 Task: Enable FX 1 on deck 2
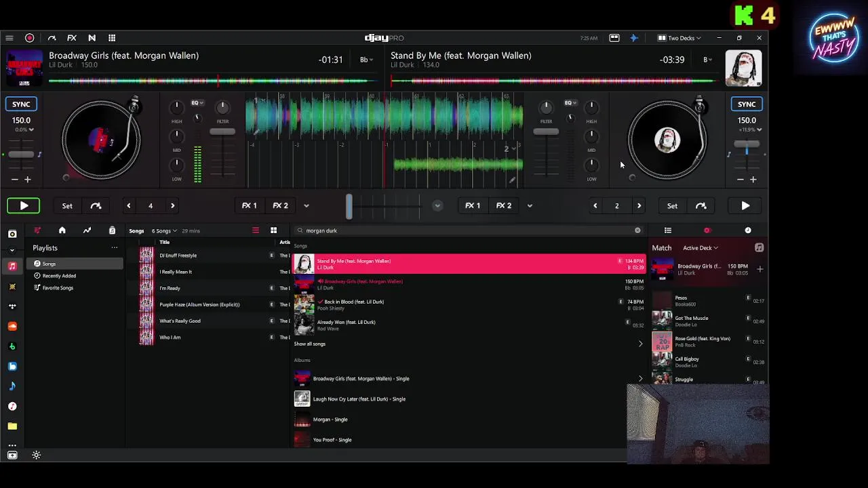(473, 205)
